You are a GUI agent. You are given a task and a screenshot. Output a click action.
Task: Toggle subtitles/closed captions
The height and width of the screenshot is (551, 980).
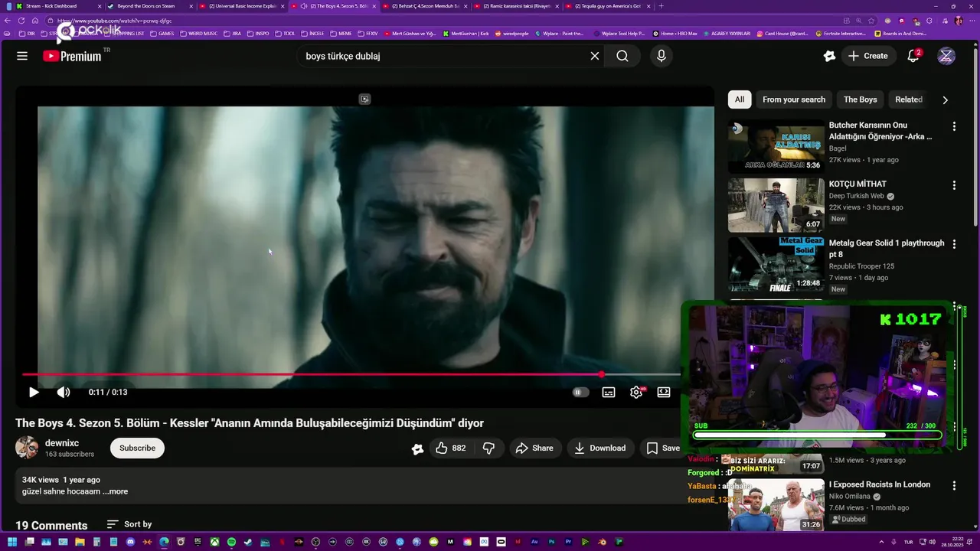coord(609,392)
